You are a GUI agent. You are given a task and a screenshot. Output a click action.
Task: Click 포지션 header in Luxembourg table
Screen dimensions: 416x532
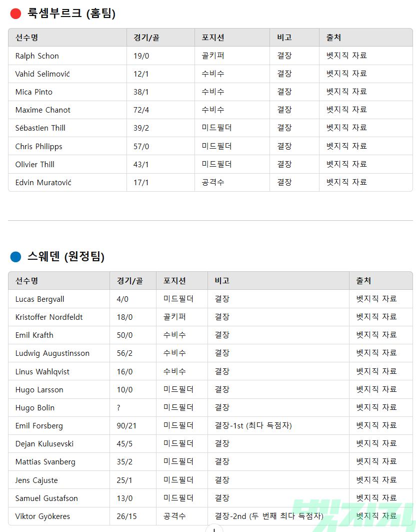click(213, 38)
